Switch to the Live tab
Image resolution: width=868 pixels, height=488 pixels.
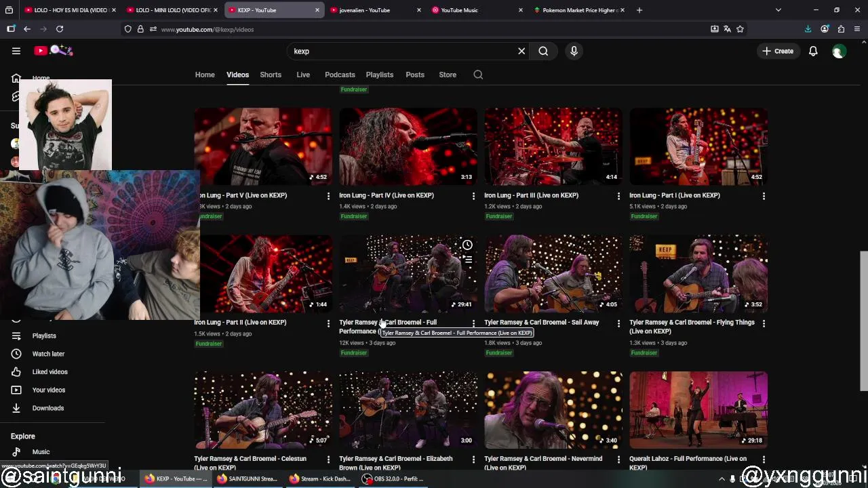click(303, 75)
